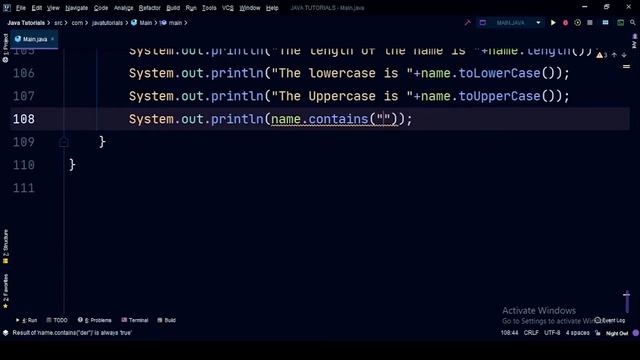
Task: Open the File menu
Action: click(x=21, y=8)
